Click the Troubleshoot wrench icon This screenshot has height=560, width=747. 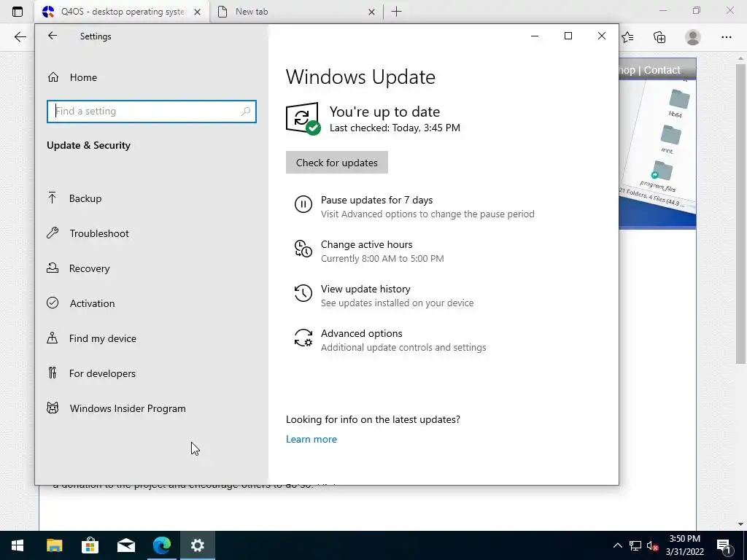pyautogui.click(x=53, y=233)
